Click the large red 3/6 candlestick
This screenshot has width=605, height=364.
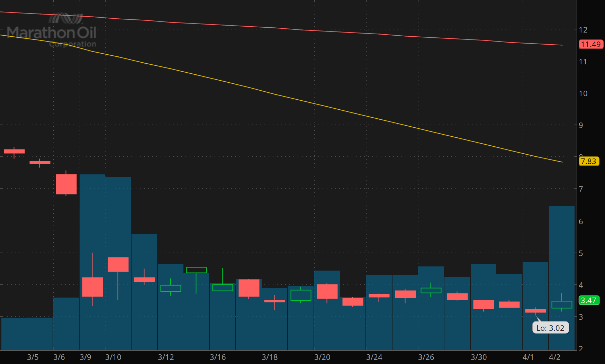(66, 184)
